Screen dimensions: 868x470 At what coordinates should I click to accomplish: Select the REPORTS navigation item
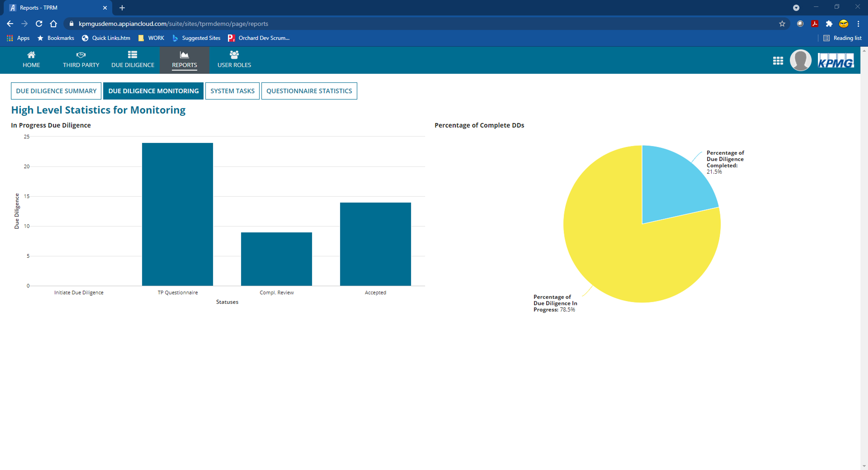(x=184, y=60)
